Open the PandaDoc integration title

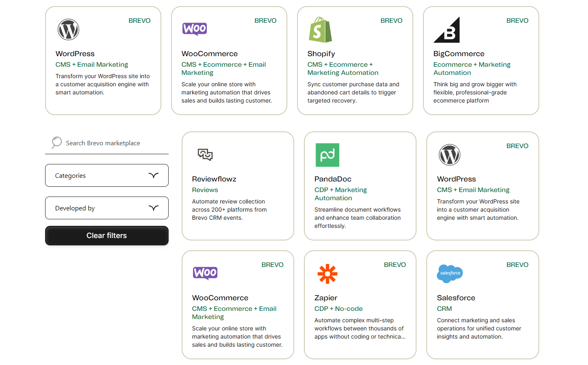(333, 179)
